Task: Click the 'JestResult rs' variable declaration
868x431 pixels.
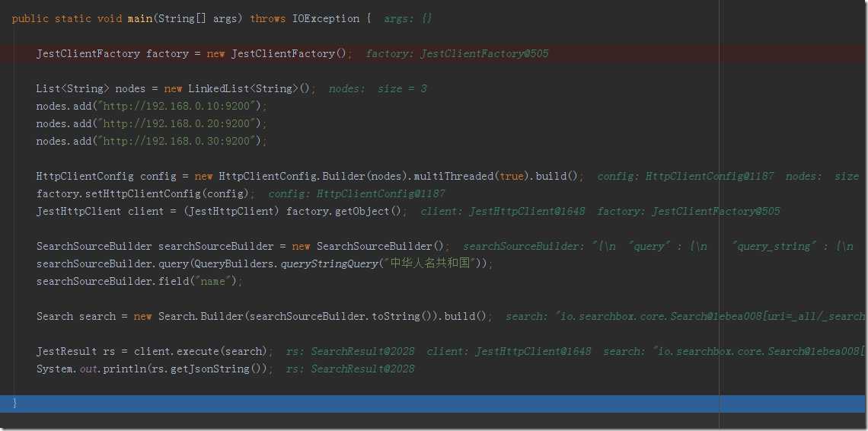Action: (75, 351)
